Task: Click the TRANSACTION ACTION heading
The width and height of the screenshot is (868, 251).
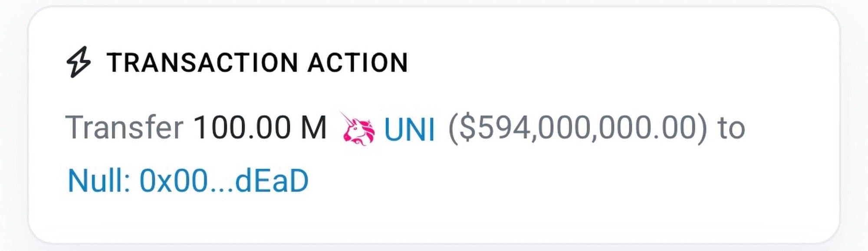Action: 257,62
